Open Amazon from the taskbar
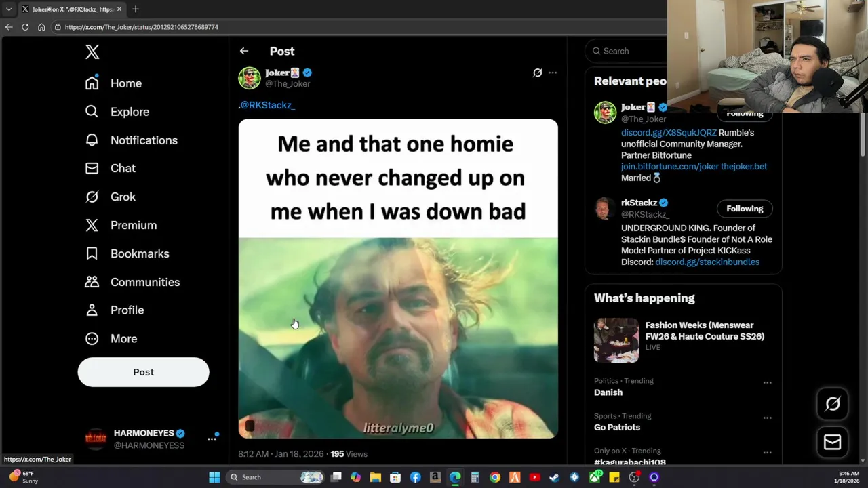Image resolution: width=868 pixels, height=488 pixels. click(435, 477)
